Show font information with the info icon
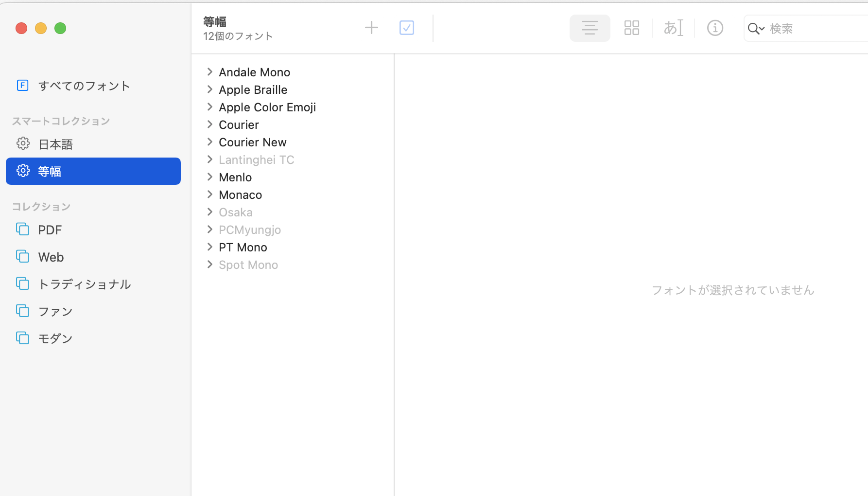 point(715,28)
